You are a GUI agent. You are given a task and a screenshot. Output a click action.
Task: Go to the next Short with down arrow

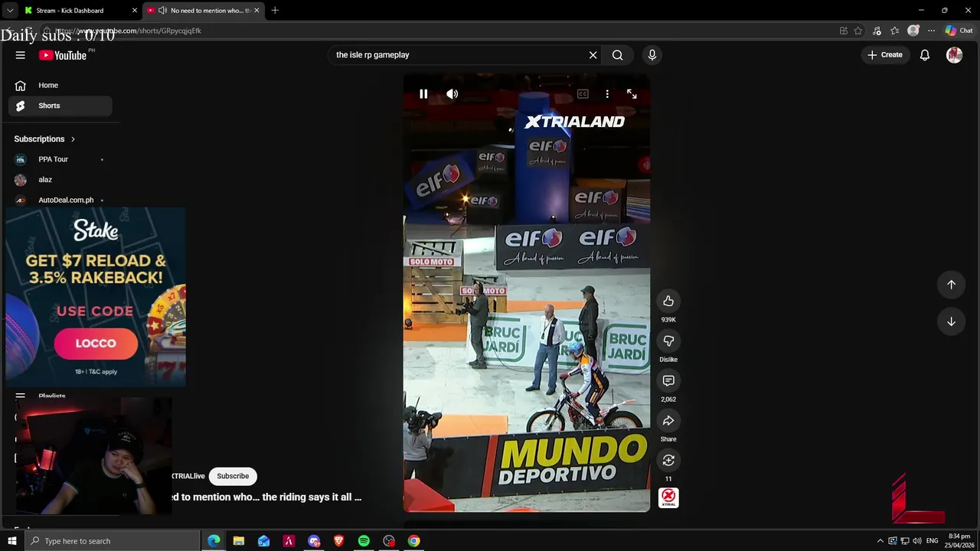point(951,321)
